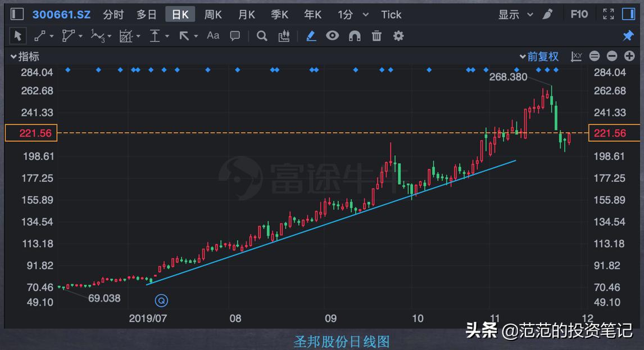
Task: Toggle drawing visibility with the eye icon
Action: coord(333,35)
